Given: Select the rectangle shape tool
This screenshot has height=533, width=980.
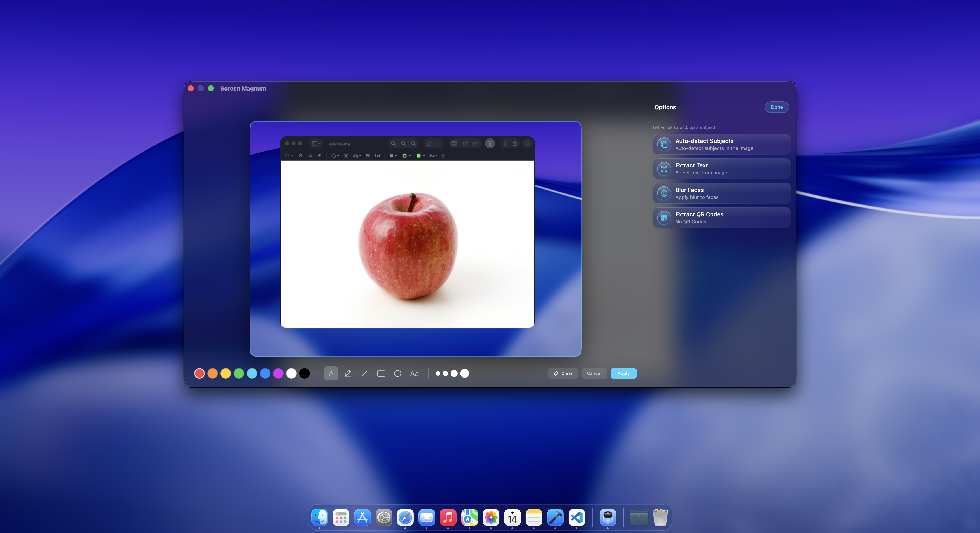Looking at the screenshot, I should tap(381, 373).
